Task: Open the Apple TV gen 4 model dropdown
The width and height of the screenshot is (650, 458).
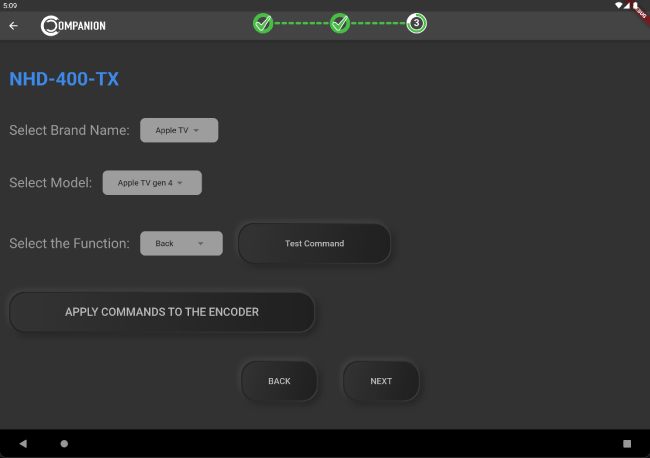Action: click(152, 183)
